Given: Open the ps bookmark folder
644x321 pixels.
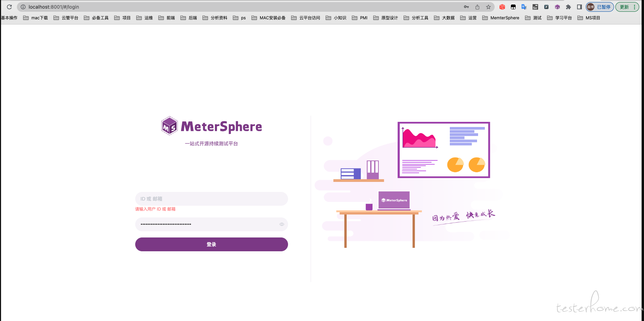Looking at the screenshot, I should [239, 18].
